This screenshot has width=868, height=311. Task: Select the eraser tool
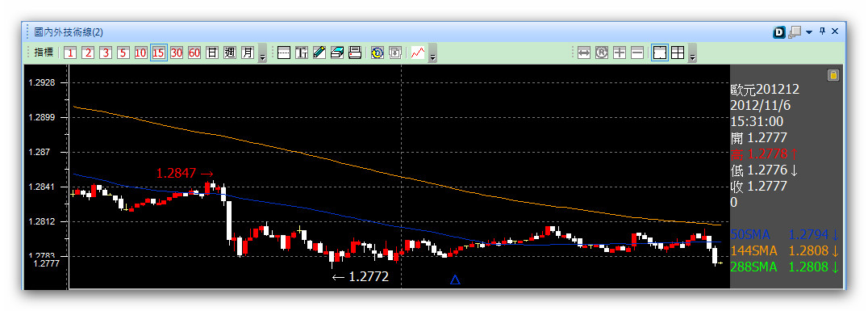(337, 53)
